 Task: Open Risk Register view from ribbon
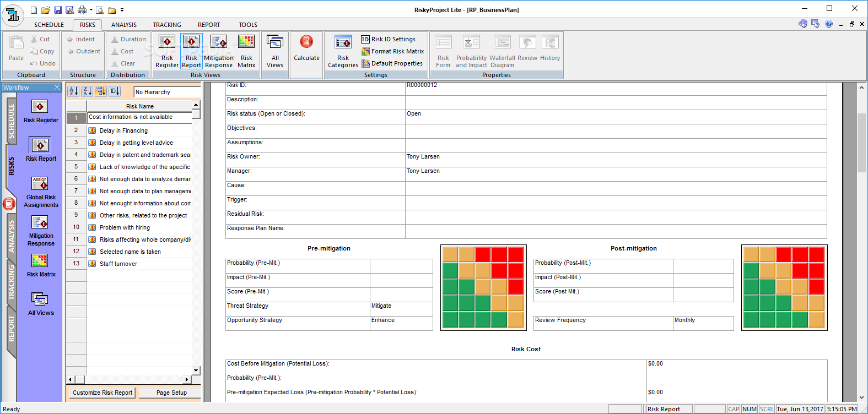[167, 51]
